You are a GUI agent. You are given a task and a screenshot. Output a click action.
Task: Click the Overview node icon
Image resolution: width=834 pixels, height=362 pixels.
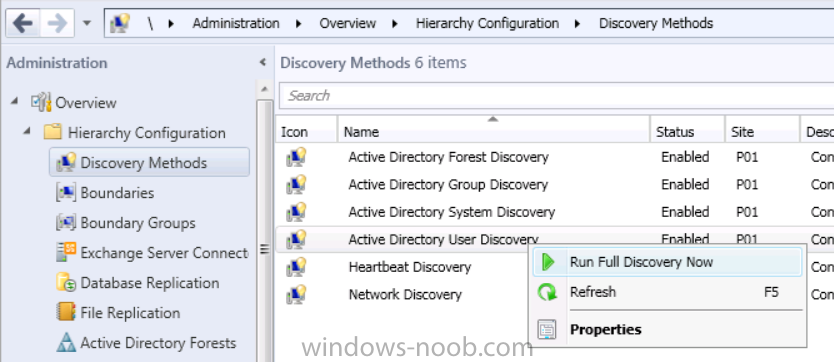point(41,102)
